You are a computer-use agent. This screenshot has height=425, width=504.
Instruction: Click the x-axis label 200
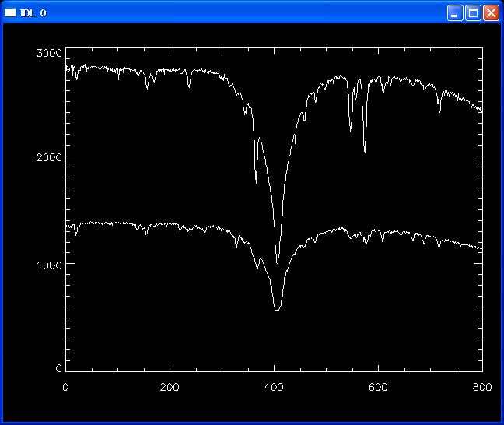coord(170,387)
